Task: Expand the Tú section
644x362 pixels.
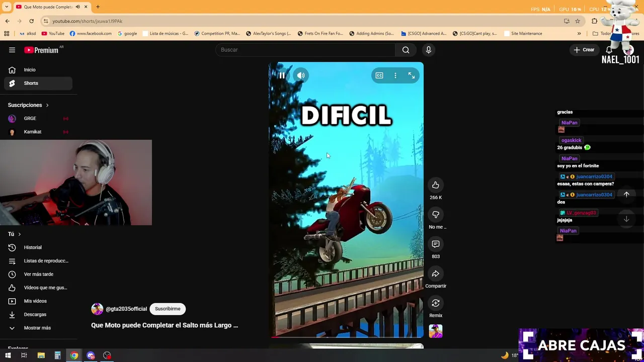Action: [15, 234]
